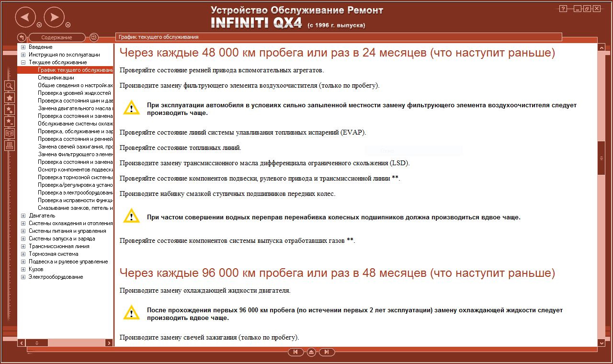The height and width of the screenshot is (364, 613).
Task: Add bookmark with star-plus icon
Action: (10, 110)
